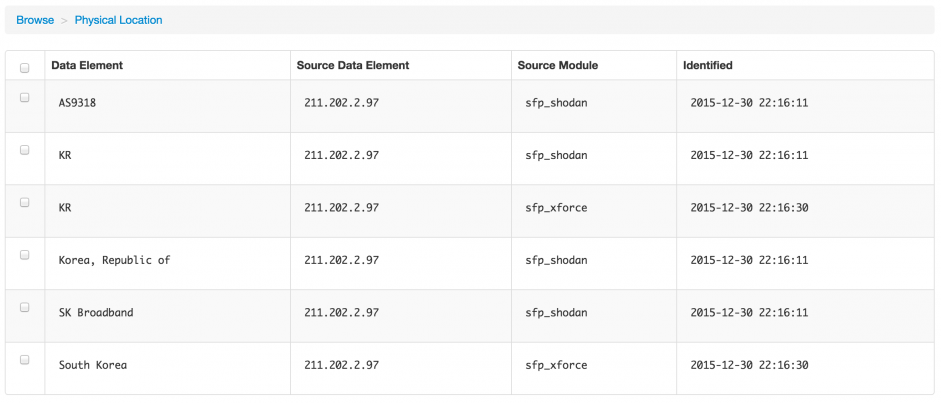Sort by the Source Module column header
Screen dimensions: 941x403
tap(557, 66)
